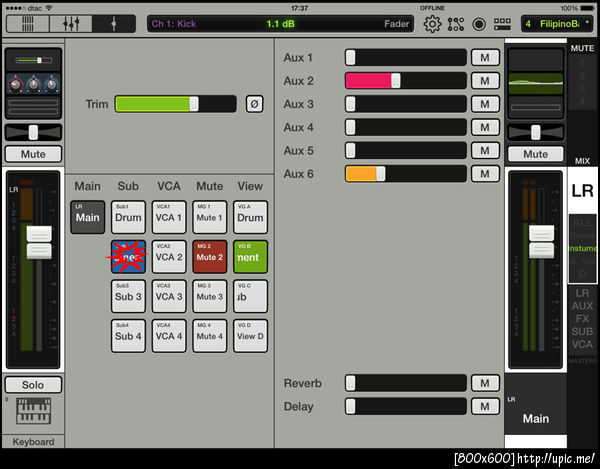
Task: Adjust the orange Aux 6 send slider
Action: (406, 174)
